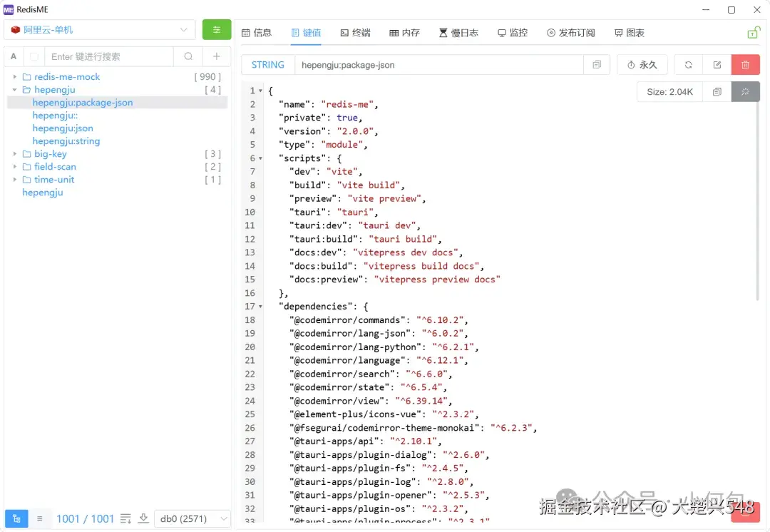Select the standalone hepengju key at bottom
The width and height of the screenshot is (770, 532).
pyautogui.click(x=43, y=193)
